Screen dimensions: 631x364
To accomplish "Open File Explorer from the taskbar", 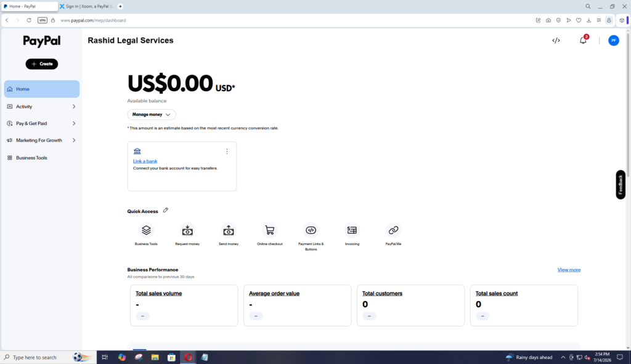I will tap(155, 357).
